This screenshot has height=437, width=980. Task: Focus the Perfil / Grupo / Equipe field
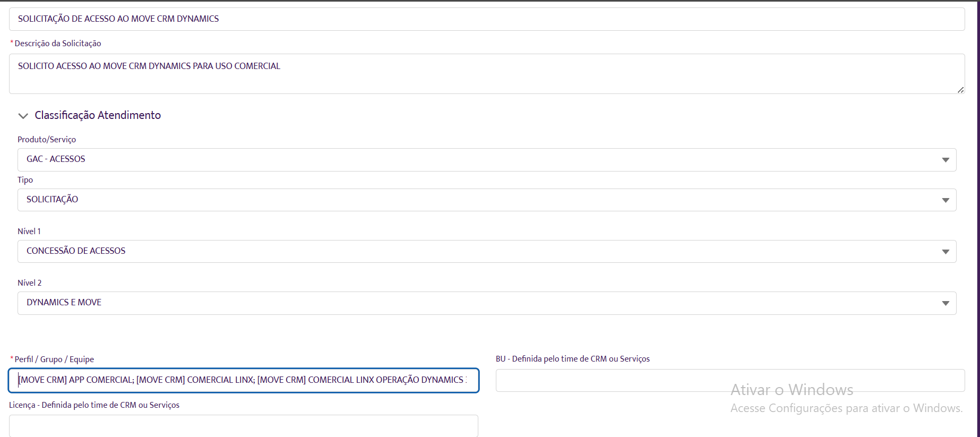244,380
